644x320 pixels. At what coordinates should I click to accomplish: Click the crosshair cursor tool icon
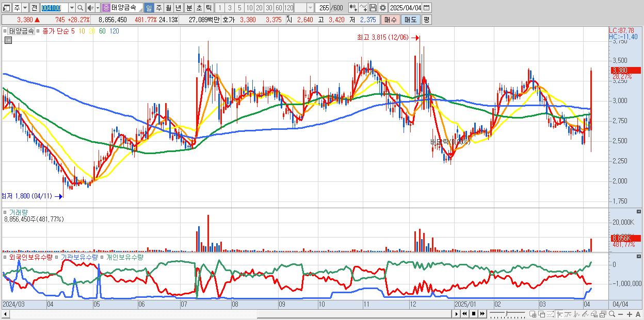[x=559, y=313]
